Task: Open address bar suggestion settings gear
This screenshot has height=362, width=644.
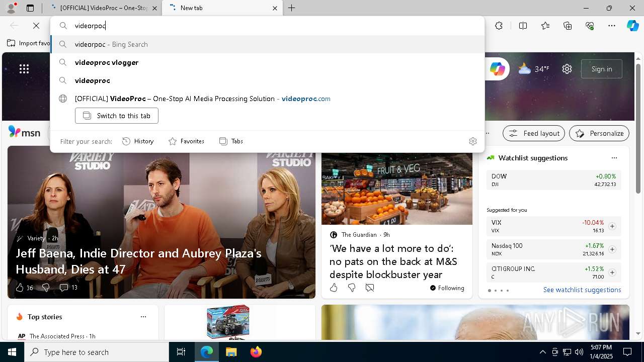Action: (473, 141)
